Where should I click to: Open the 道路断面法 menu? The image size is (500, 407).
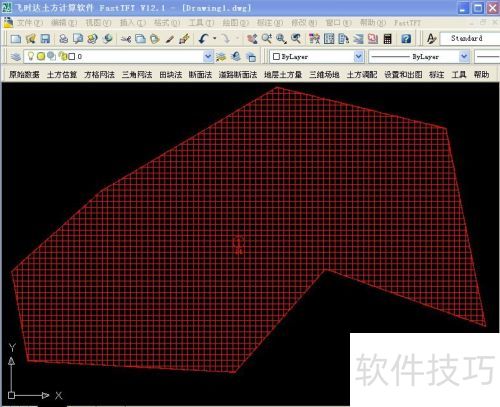click(238, 75)
